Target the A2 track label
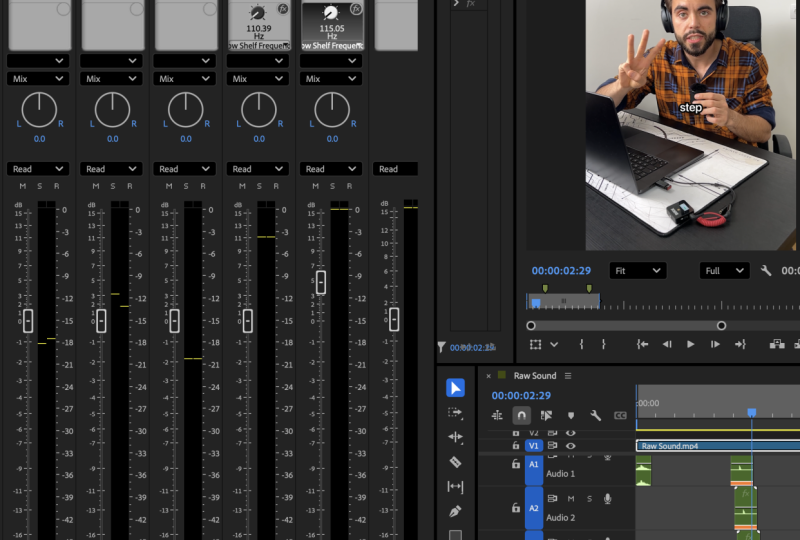This screenshot has width=800, height=540. pos(534,508)
